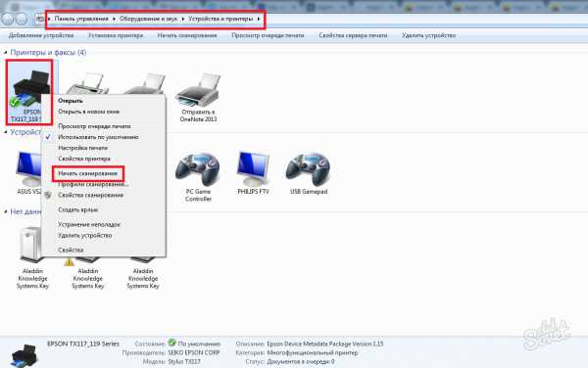Toggle Использовать по умолчанию checked menu item

click(x=98, y=137)
